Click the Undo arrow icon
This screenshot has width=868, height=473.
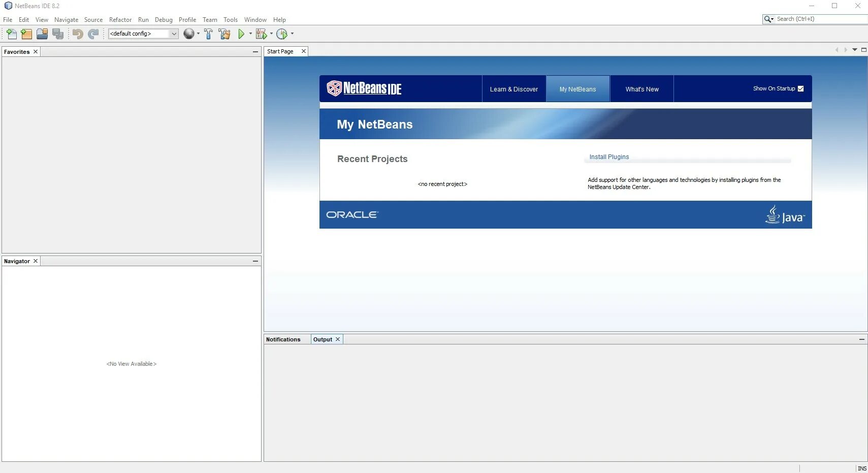click(x=78, y=34)
